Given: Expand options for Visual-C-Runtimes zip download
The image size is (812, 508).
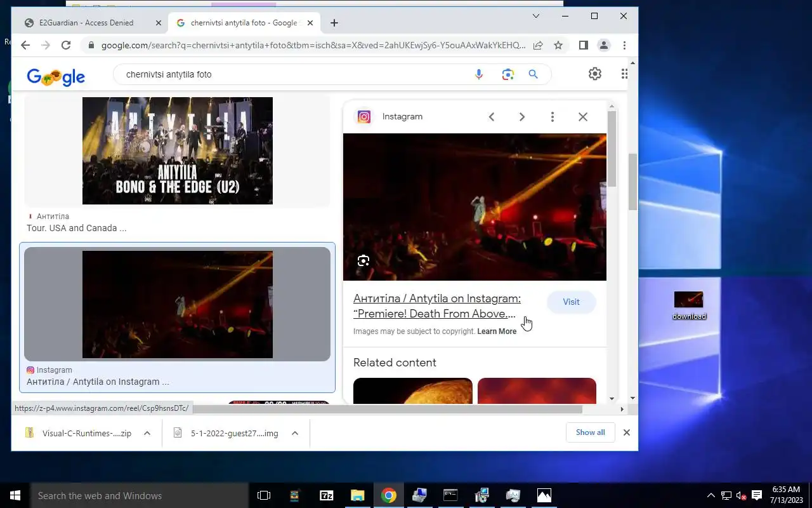Looking at the screenshot, I should point(147,433).
